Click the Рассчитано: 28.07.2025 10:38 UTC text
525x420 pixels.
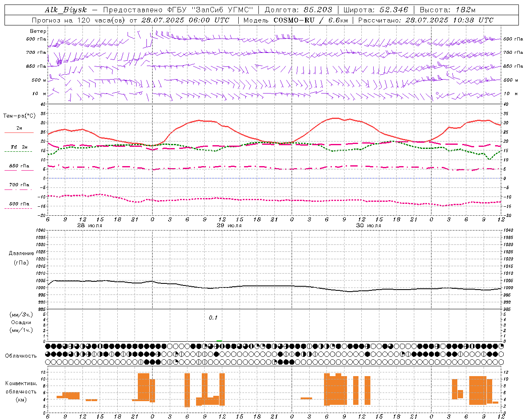[426, 20]
